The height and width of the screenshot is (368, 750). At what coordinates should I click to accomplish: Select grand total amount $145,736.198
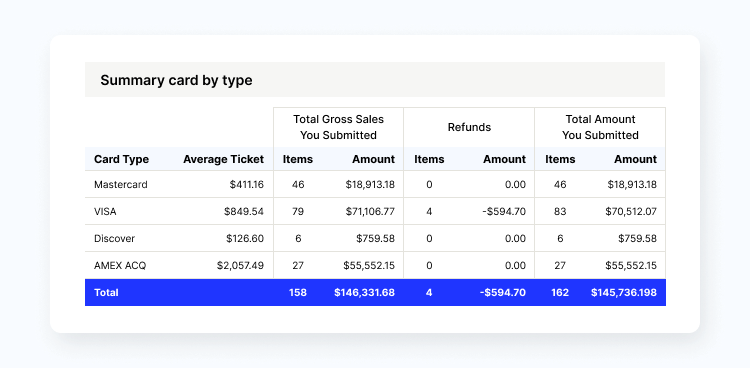(624, 292)
